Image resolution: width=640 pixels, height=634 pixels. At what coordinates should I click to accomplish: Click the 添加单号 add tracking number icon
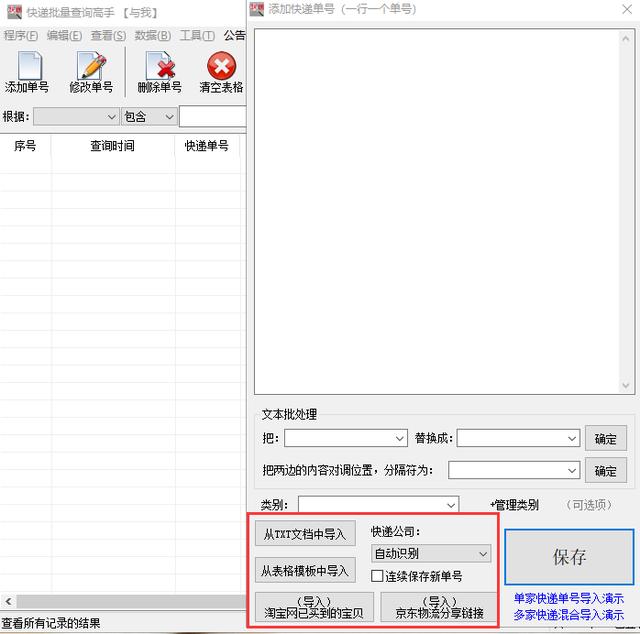(29, 66)
